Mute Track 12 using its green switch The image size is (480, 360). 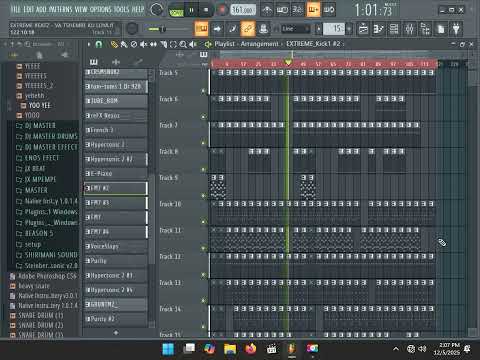(203, 274)
